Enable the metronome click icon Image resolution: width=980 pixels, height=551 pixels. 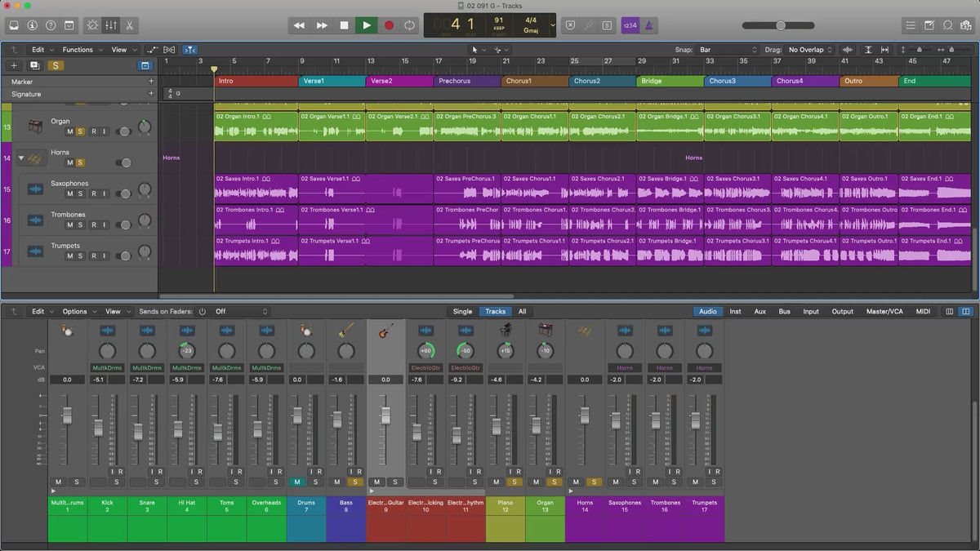tap(648, 25)
